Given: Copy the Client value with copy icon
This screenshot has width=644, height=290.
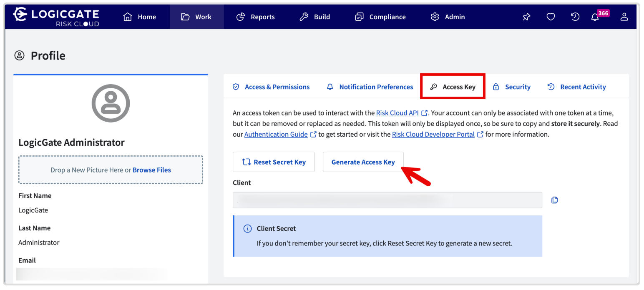Looking at the screenshot, I should 554,200.
